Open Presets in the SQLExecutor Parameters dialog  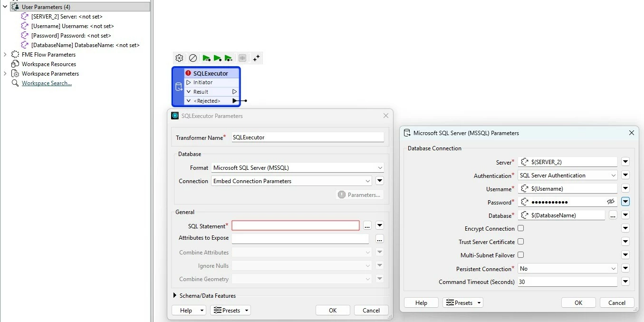(x=231, y=310)
